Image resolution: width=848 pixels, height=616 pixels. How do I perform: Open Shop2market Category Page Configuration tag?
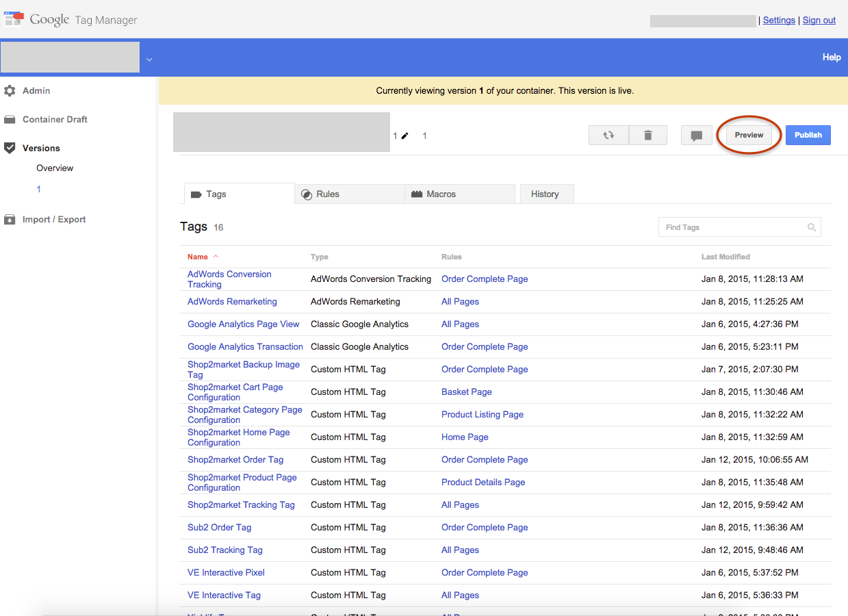pos(245,415)
